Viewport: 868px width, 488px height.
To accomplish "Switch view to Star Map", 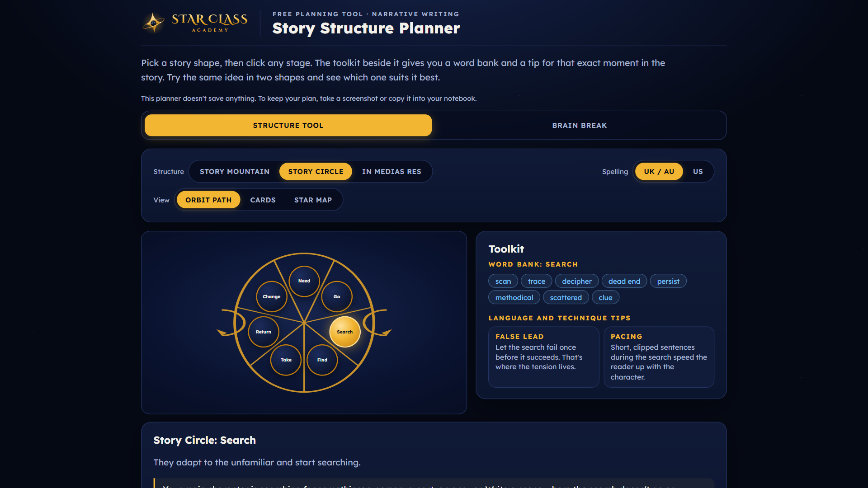I will [313, 200].
